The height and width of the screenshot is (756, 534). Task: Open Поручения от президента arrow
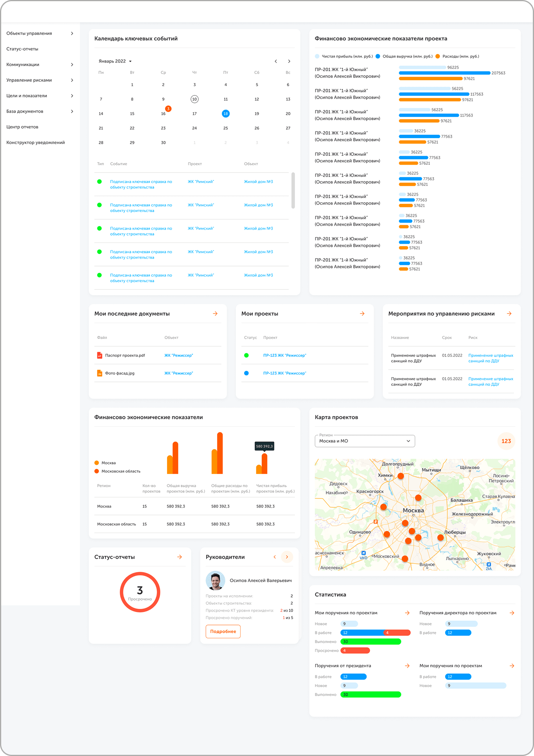[x=407, y=666]
